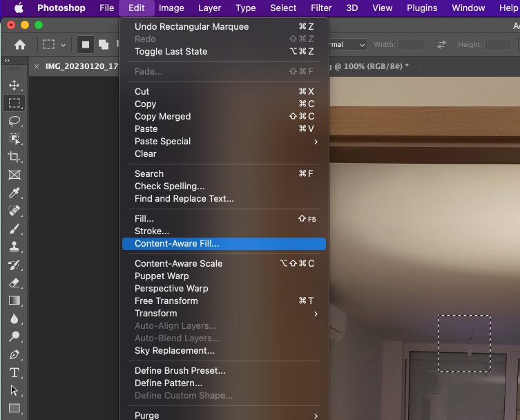Swap width and height arrows icon
520x420 pixels.
pyautogui.click(x=441, y=44)
